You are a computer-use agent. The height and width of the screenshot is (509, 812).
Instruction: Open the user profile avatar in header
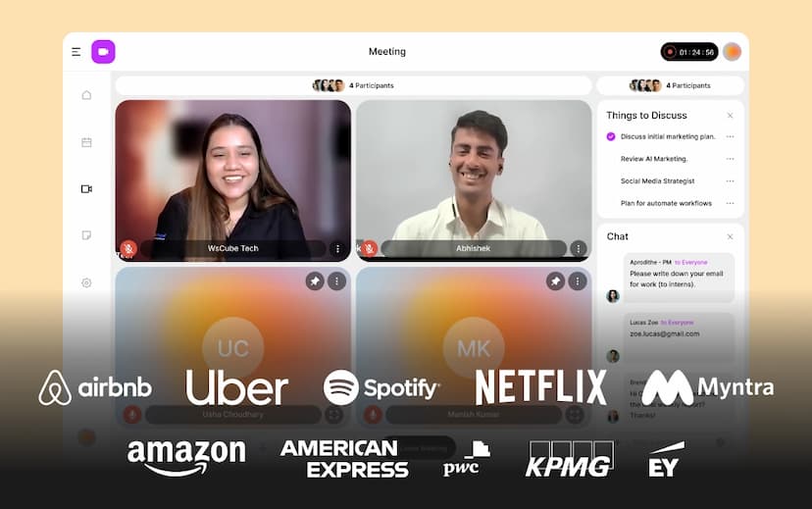point(733,52)
